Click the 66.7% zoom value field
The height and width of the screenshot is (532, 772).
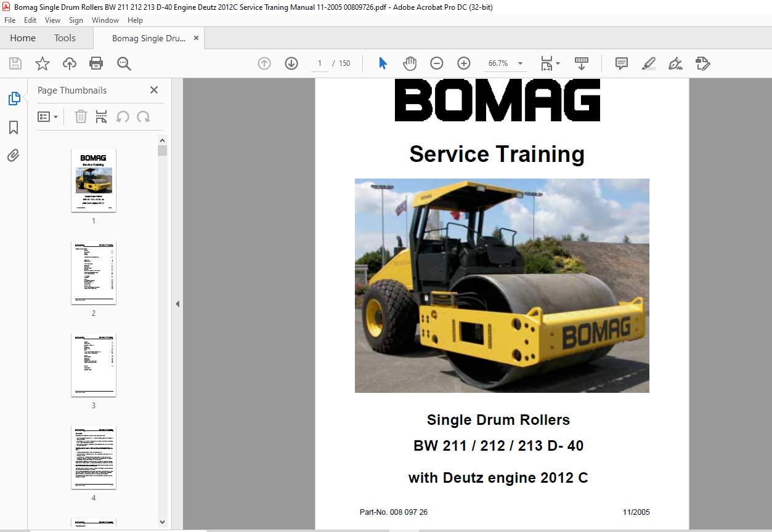coord(498,63)
